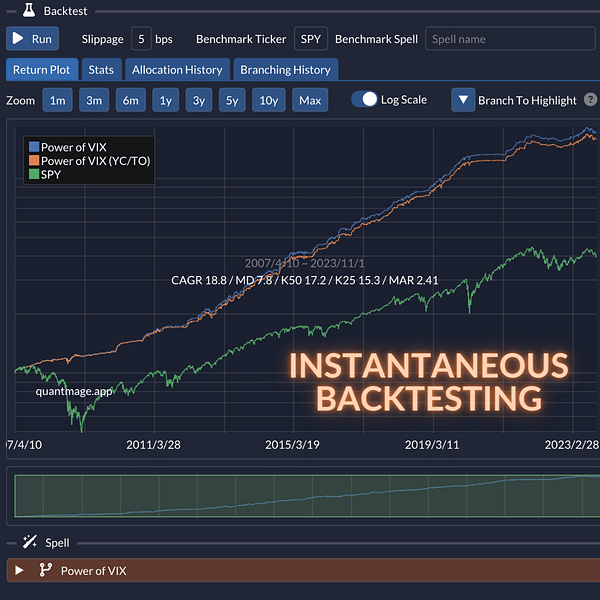Open the Branching History tab
The image size is (600, 600).
pyautogui.click(x=285, y=70)
